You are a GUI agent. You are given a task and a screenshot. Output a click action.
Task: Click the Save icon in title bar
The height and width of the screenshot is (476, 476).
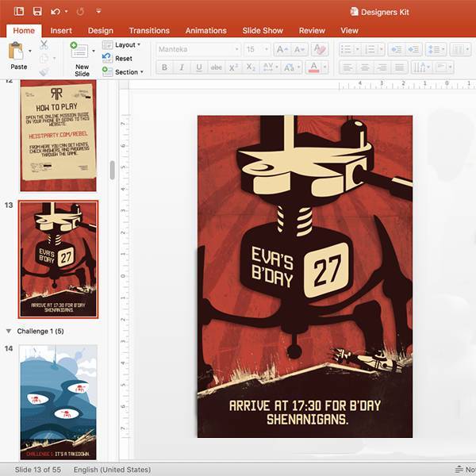(37, 12)
